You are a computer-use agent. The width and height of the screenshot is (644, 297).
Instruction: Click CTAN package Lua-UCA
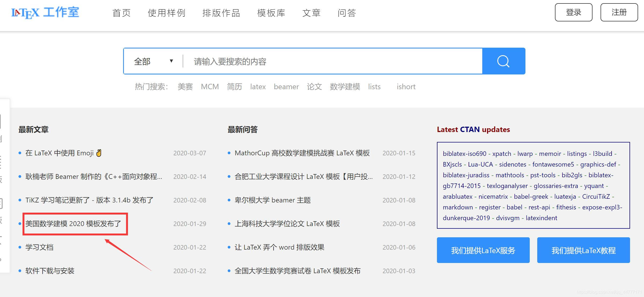coord(480,164)
